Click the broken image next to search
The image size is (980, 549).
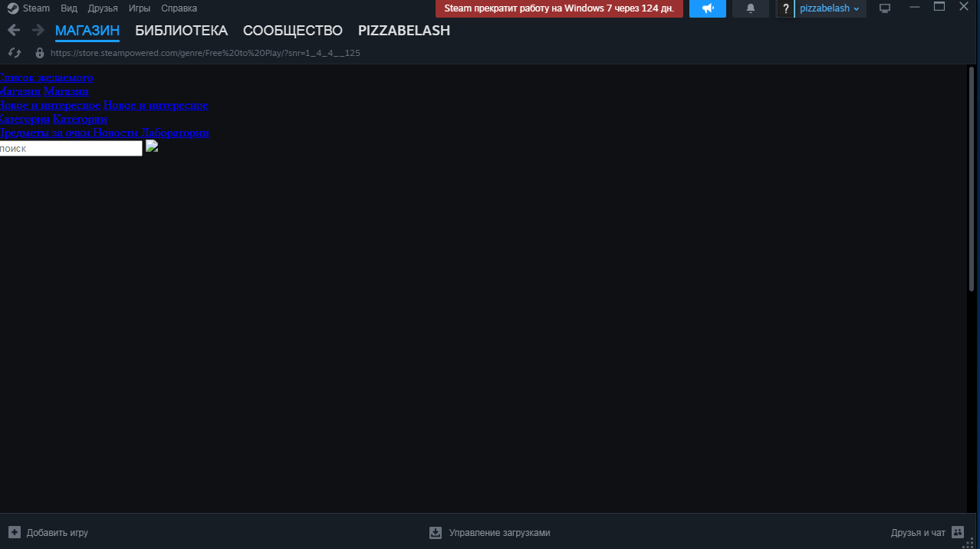152,146
